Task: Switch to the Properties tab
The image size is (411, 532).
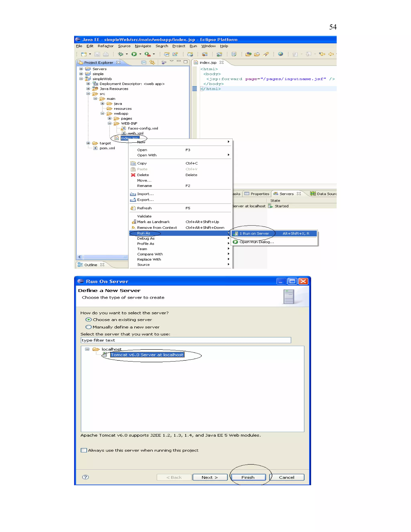Action: (257, 194)
